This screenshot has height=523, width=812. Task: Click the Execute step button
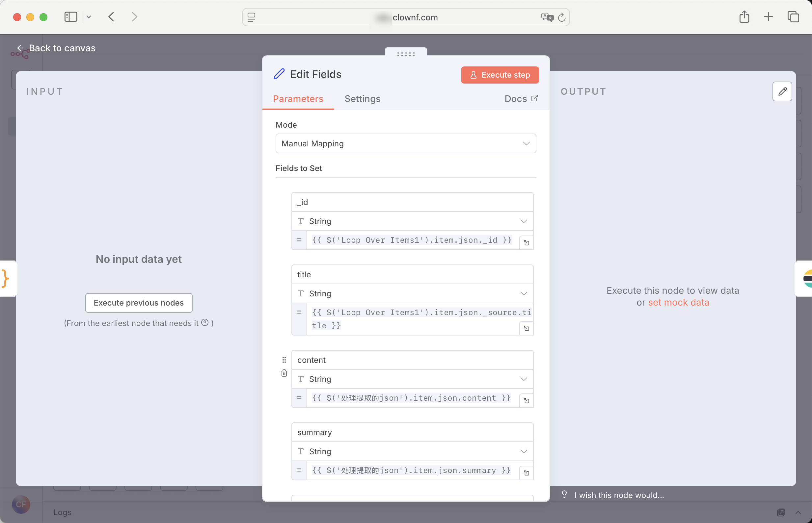500,75
